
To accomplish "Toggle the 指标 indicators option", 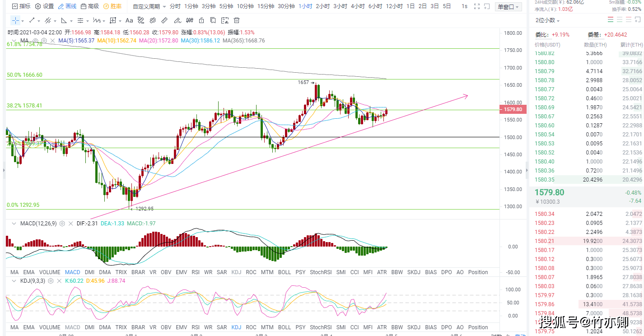I will point(21,6).
